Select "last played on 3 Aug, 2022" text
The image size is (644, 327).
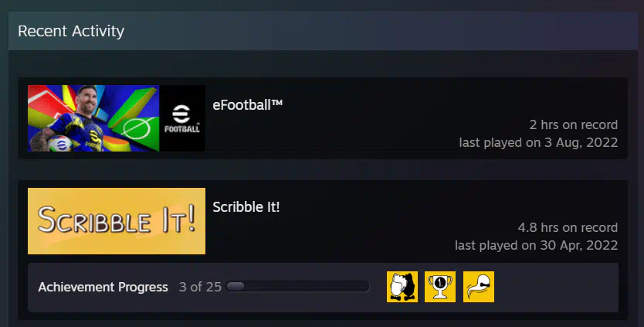coord(538,143)
